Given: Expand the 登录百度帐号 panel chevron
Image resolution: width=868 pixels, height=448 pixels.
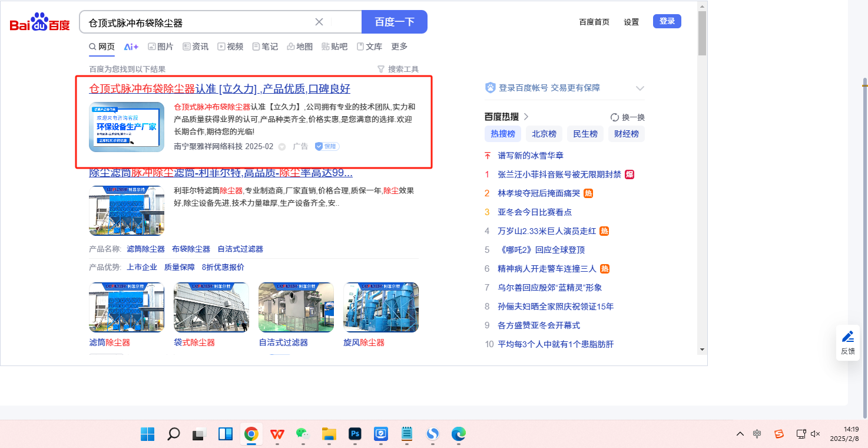Looking at the screenshot, I should 640,88.
